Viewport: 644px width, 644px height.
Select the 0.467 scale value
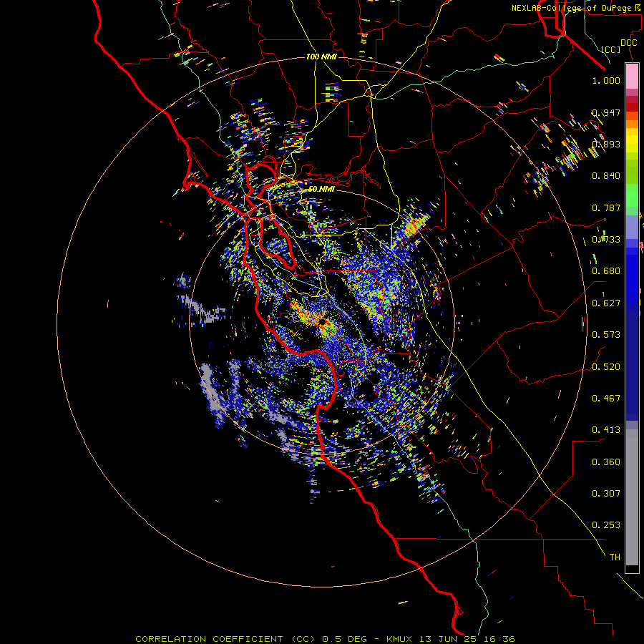pos(606,399)
